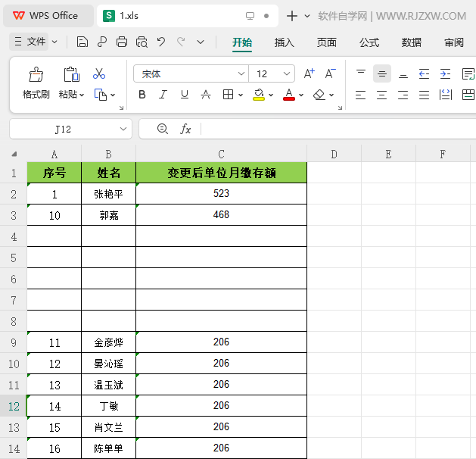This screenshot has width=476, height=459.
Task: Open font group dialog launcher
Action: (340, 108)
